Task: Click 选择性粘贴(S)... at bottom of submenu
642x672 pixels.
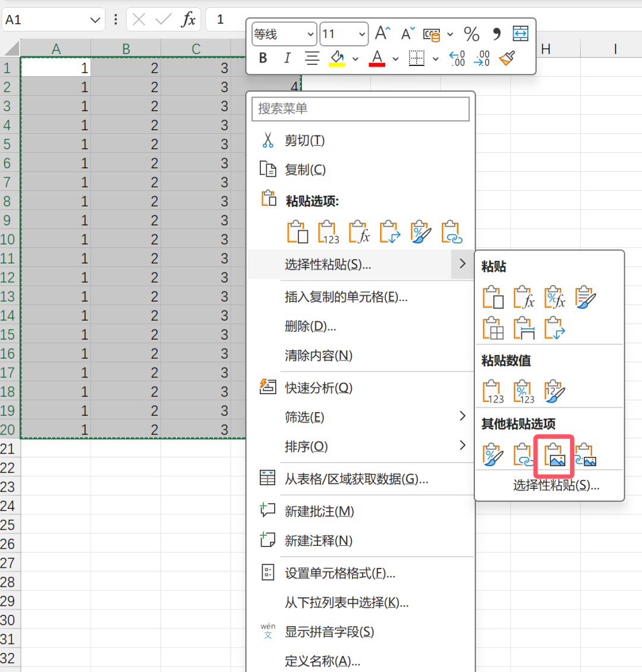Action: pyautogui.click(x=556, y=485)
